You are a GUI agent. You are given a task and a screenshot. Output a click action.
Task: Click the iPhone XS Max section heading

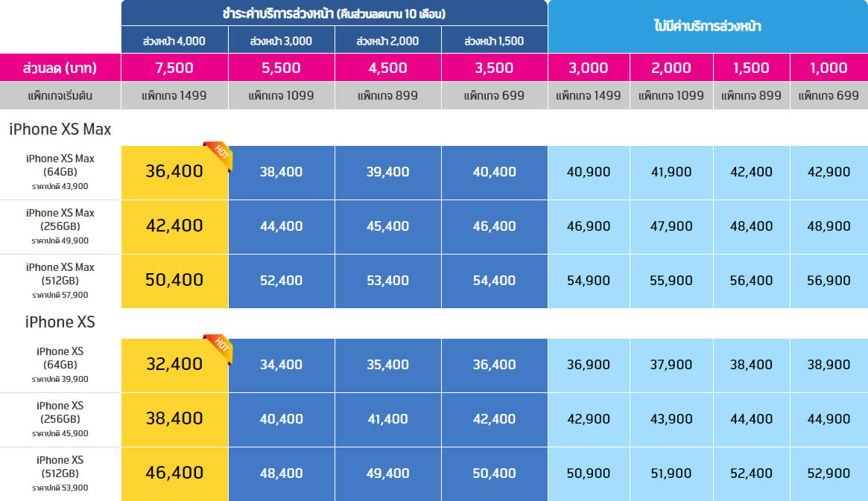[60, 130]
